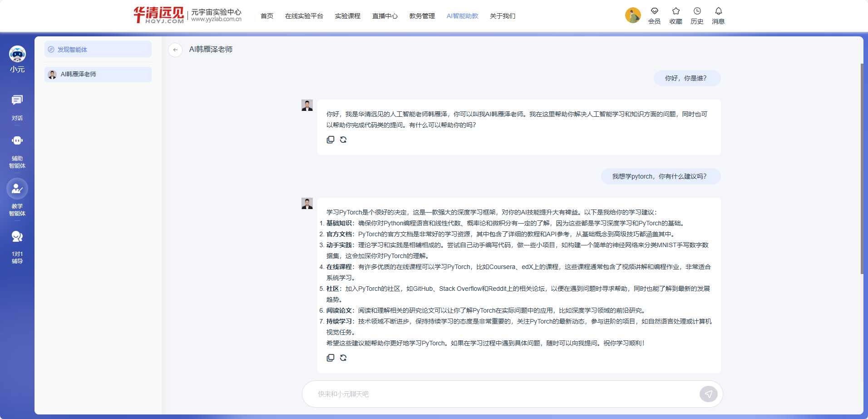868x419 pixels.
Task: Click the send message paper plane button
Action: tap(708, 394)
